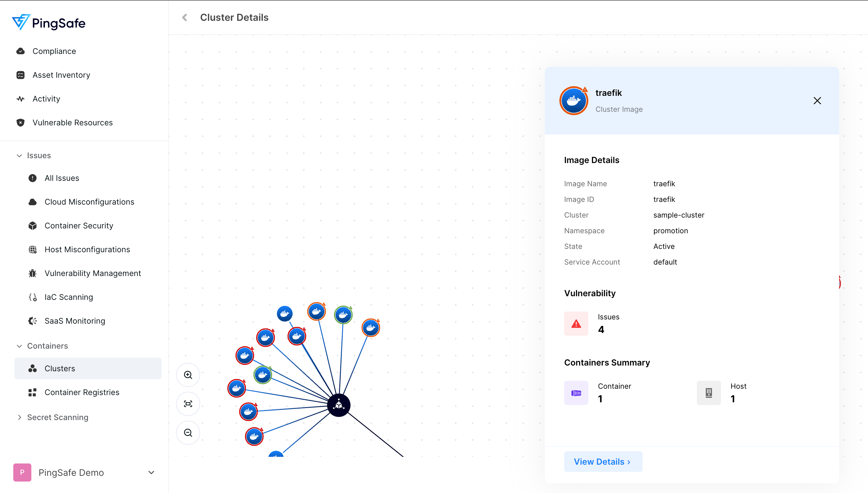Open Vulnerability Management page
This screenshot has width=868, height=493.
point(93,273)
